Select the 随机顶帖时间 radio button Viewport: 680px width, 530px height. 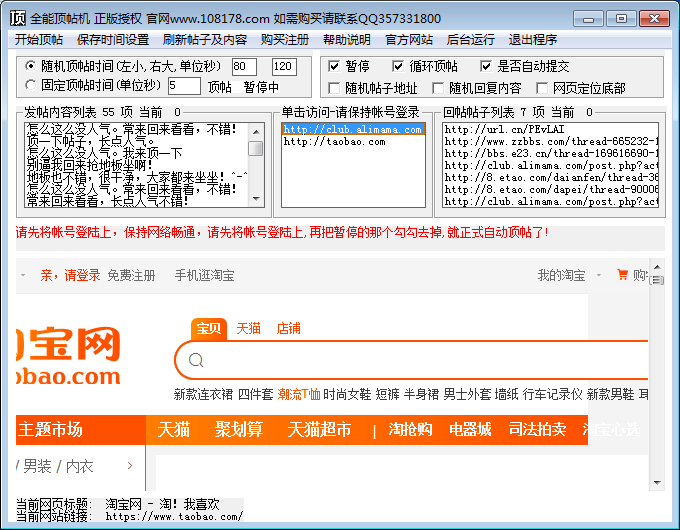(x=30, y=66)
